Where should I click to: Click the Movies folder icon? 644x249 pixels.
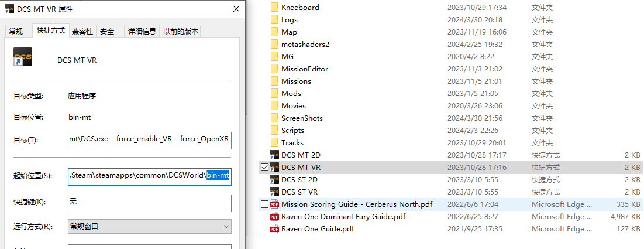point(275,106)
